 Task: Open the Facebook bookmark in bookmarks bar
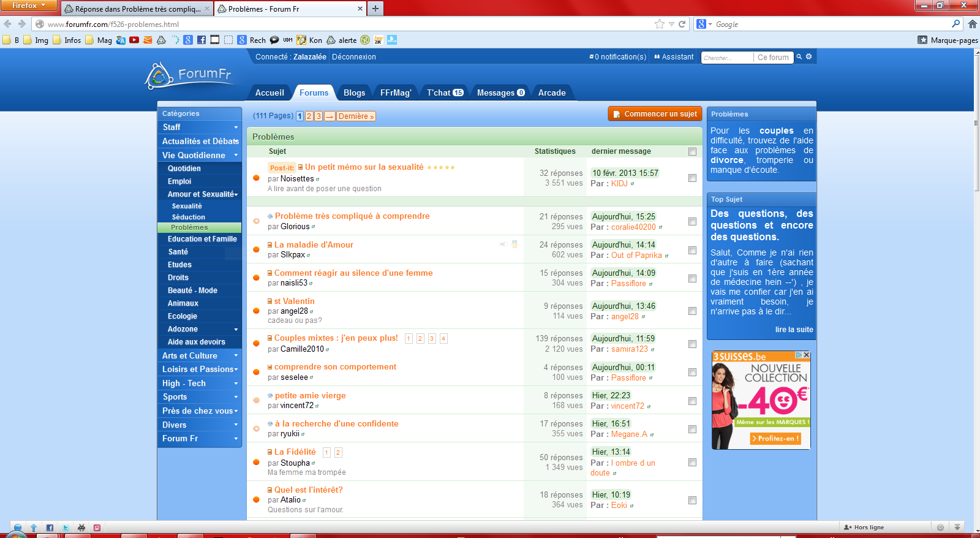tap(202, 40)
